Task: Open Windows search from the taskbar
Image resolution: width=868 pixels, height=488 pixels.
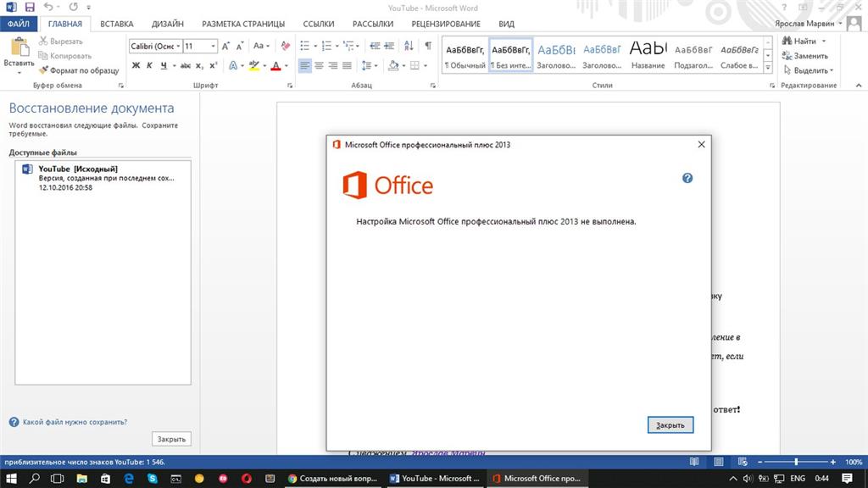Action: (x=34, y=478)
